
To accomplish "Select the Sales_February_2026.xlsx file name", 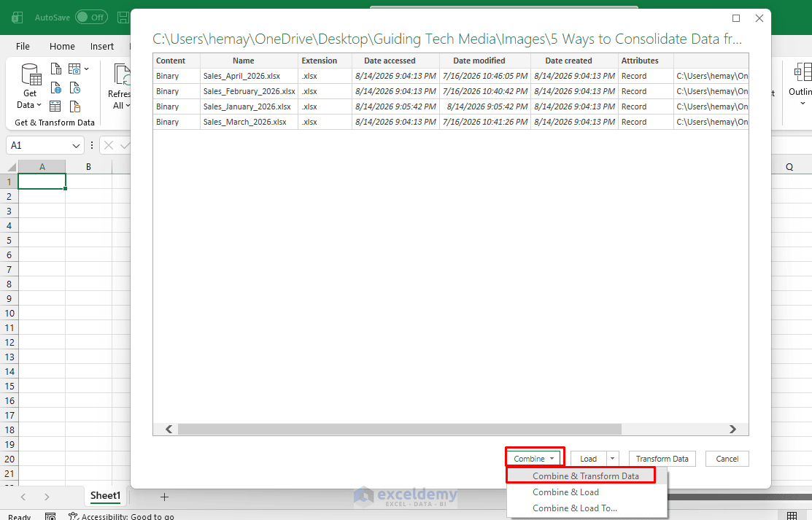I will click(249, 91).
